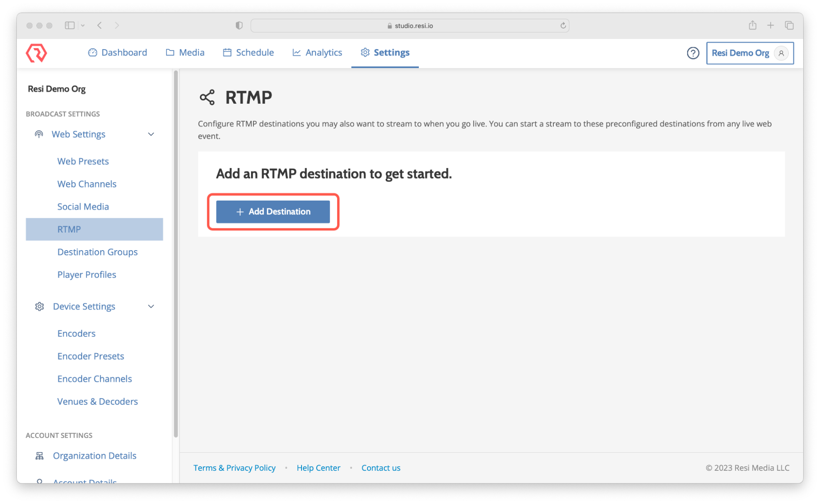Open the help question mark icon
Viewport: 820px width, 504px height.
click(693, 53)
